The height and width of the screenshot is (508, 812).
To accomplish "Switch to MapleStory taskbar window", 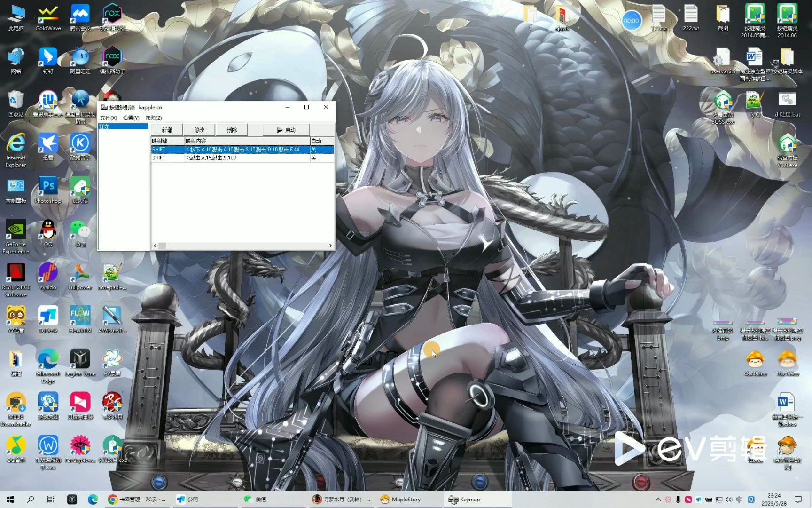I will 409,500.
